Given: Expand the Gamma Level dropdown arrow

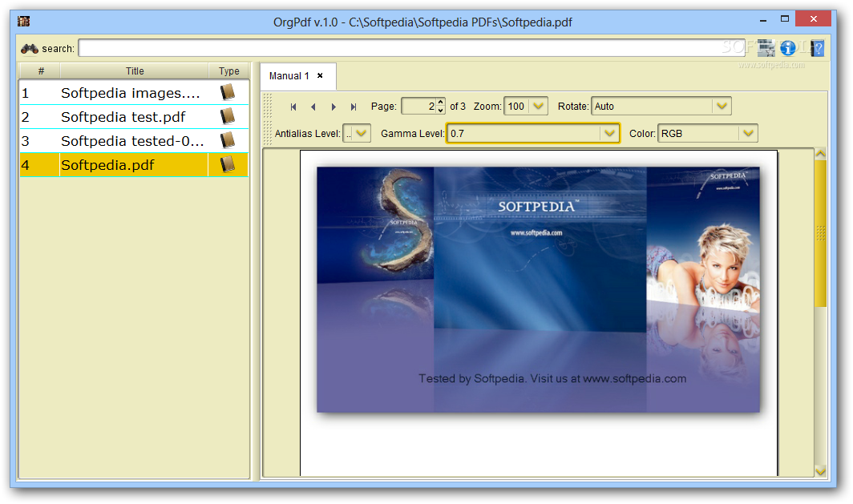Looking at the screenshot, I should coord(609,133).
